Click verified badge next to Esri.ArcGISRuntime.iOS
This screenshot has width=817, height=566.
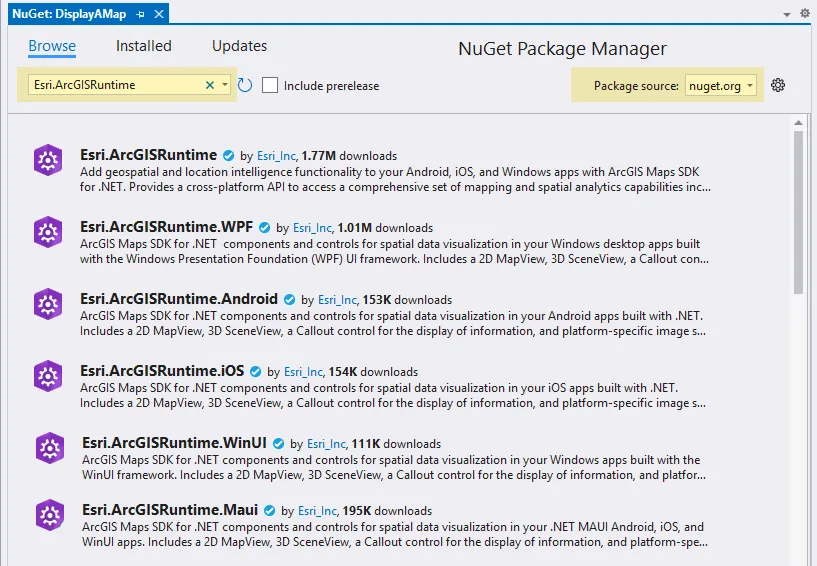pos(255,372)
